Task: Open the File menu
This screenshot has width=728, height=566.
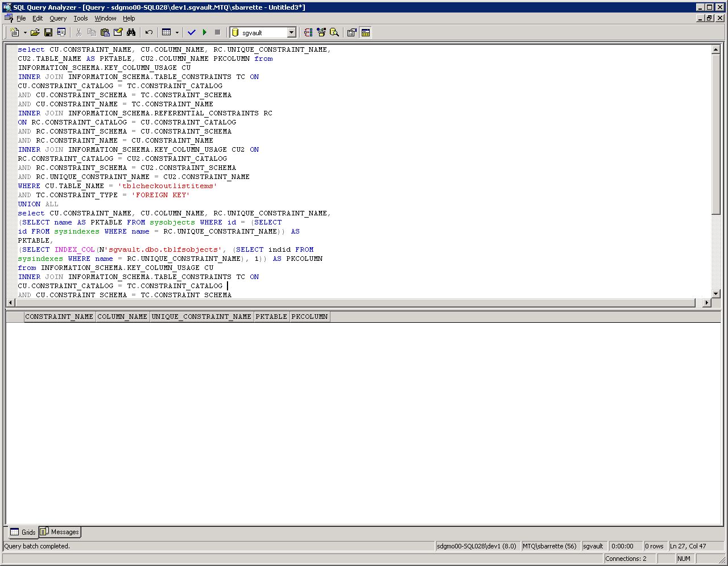Action: click(x=21, y=18)
